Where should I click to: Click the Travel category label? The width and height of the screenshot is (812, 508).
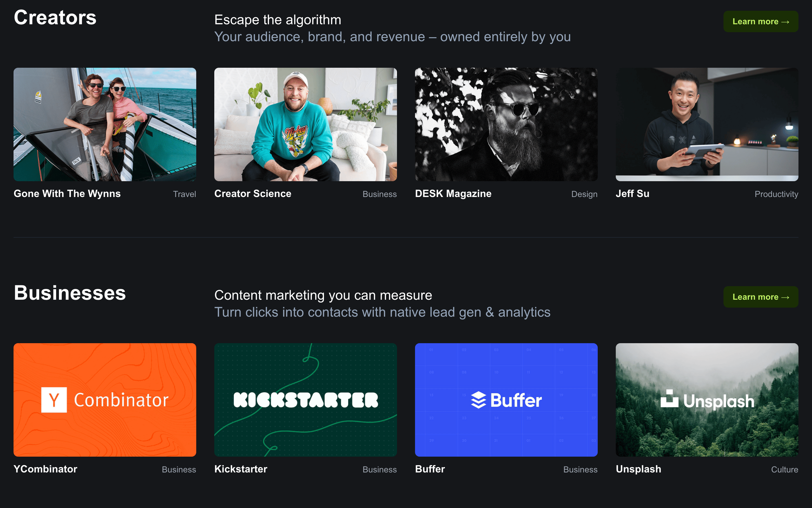(x=184, y=194)
